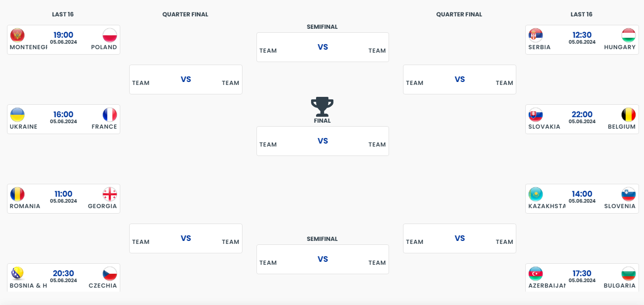Select the Ukraine flag icon
Image resolution: width=644 pixels, height=305 pixels.
[17, 115]
